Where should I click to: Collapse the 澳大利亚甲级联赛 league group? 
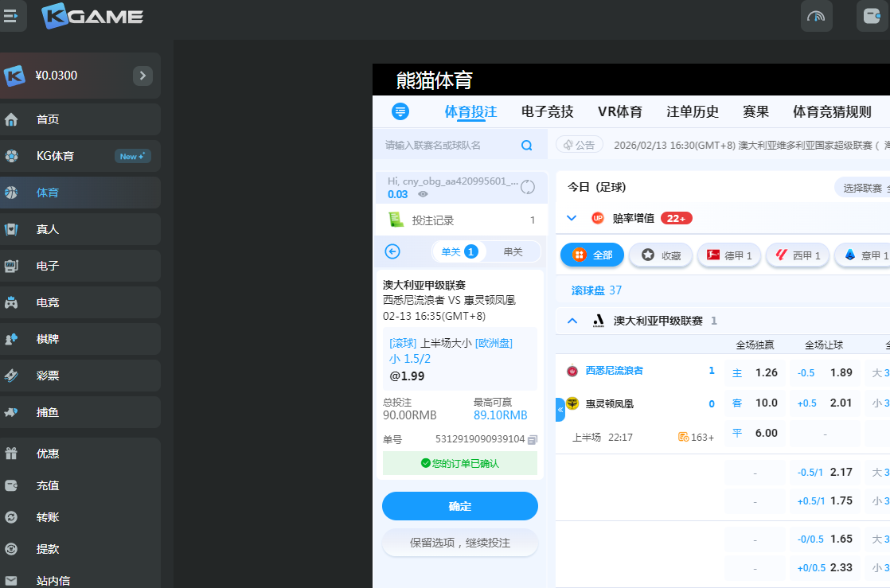click(x=572, y=321)
